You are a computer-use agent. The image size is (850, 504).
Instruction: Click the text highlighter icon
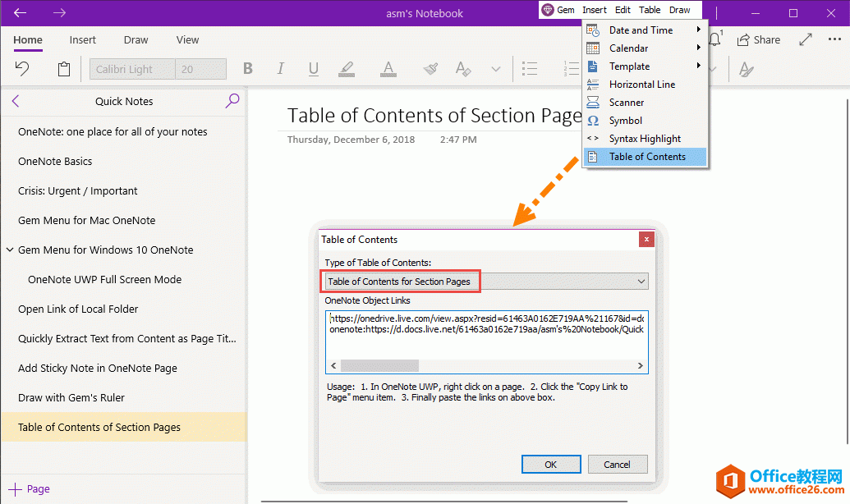click(347, 69)
